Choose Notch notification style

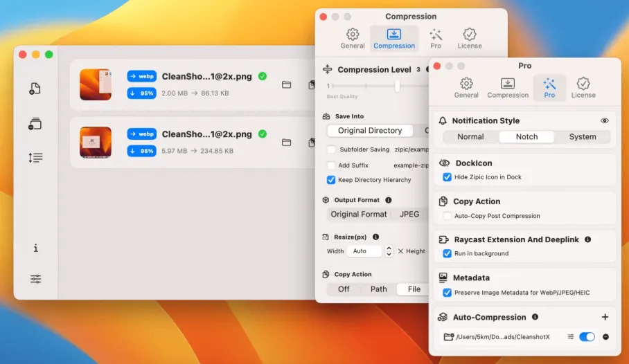coord(526,137)
